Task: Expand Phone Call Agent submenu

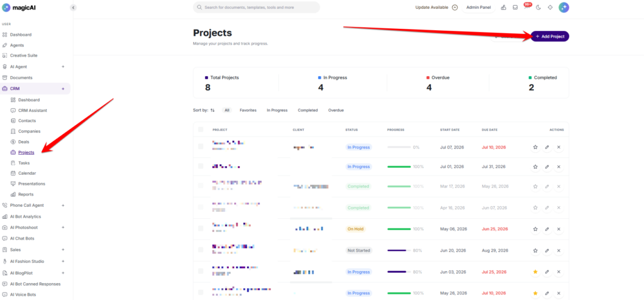Action: click(63, 205)
